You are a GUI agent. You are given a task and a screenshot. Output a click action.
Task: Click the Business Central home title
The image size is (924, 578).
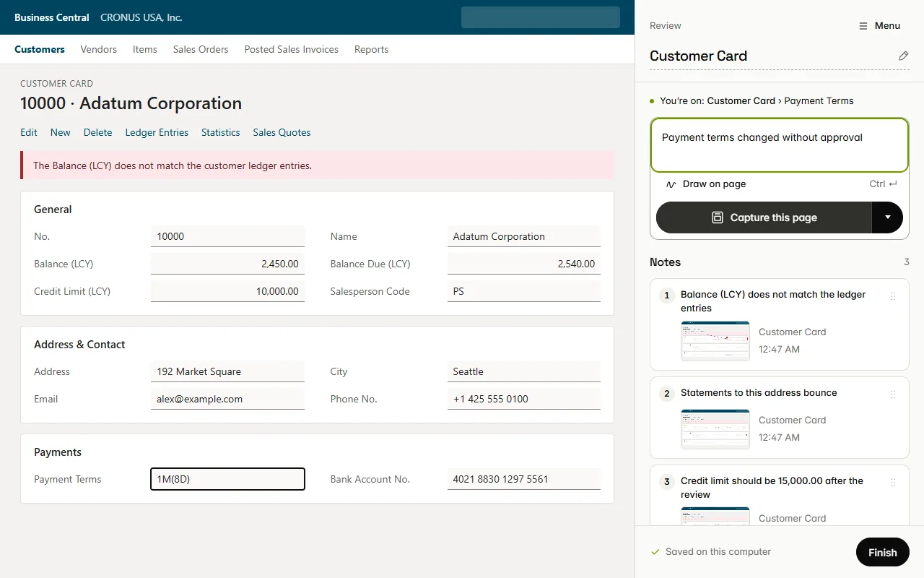[52, 17]
